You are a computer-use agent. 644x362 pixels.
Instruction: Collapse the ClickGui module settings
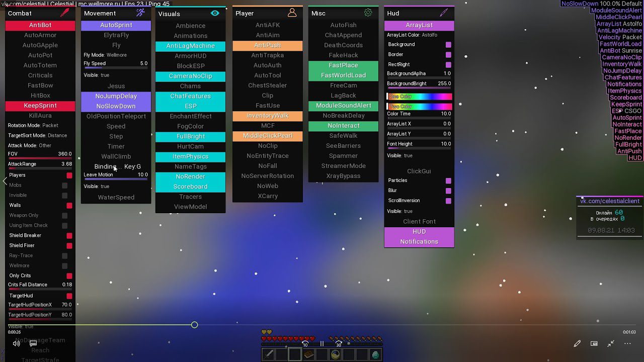419,171
